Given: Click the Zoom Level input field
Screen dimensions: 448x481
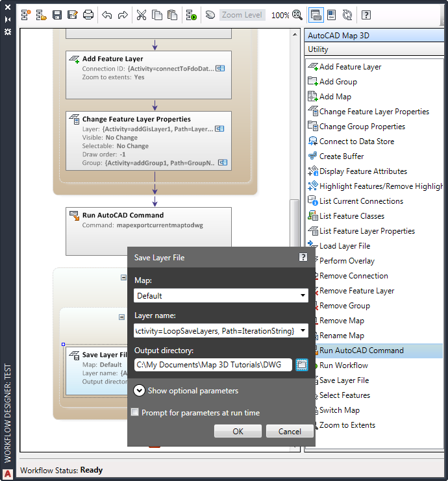Looking at the screenshot, I should pos(242,15).
